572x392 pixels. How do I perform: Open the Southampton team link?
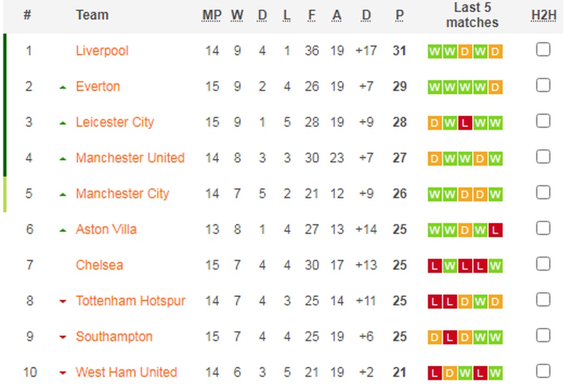(x=114, y=337)
